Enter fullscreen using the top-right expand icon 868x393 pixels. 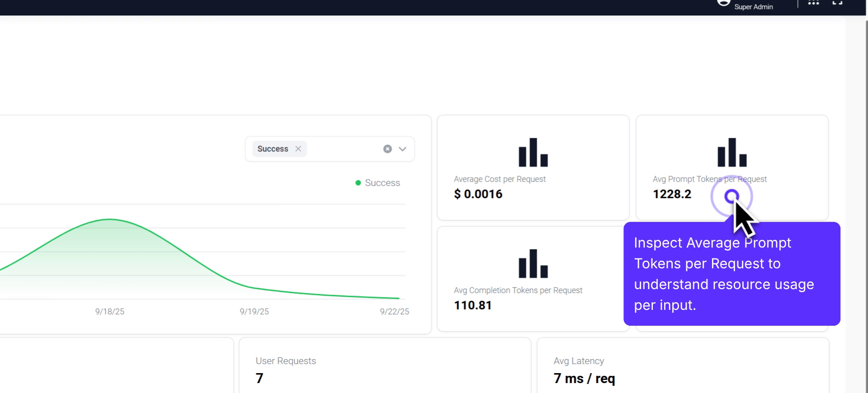pos(837,3)
